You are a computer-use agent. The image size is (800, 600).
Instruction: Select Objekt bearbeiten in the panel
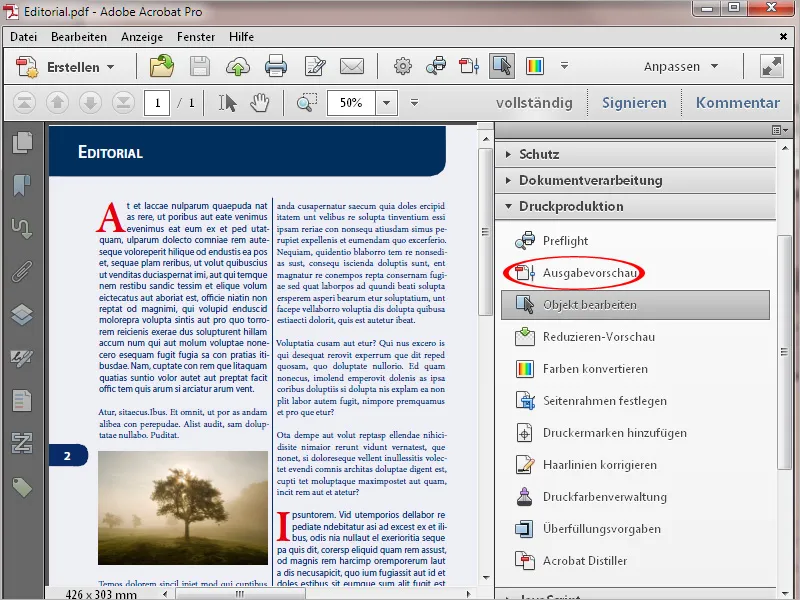(635, 305)
